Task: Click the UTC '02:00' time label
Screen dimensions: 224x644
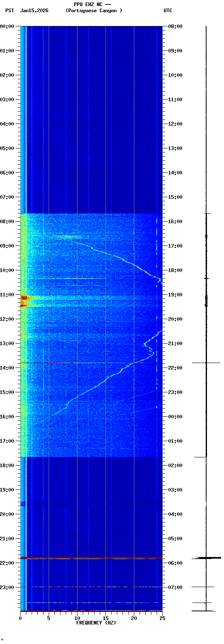Action: [x=175, y=466]
